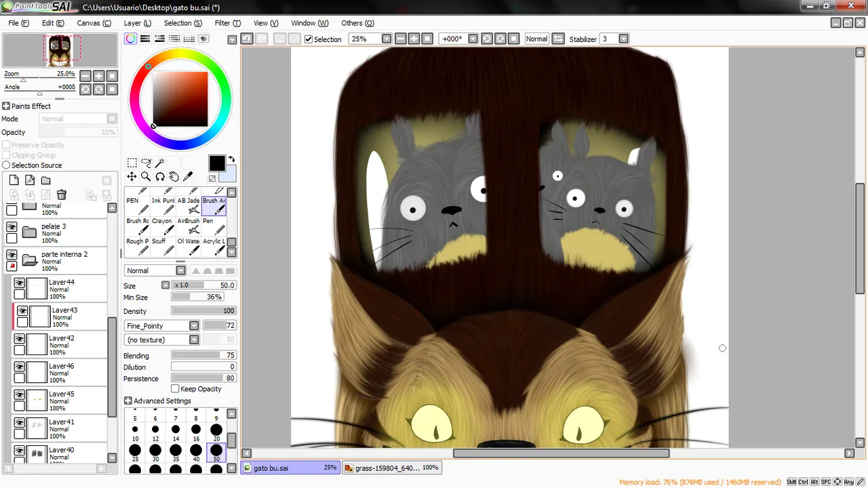868x488 pixels.
Task: Enable Keep Opacity checkbox
Action: coord(175,389)
